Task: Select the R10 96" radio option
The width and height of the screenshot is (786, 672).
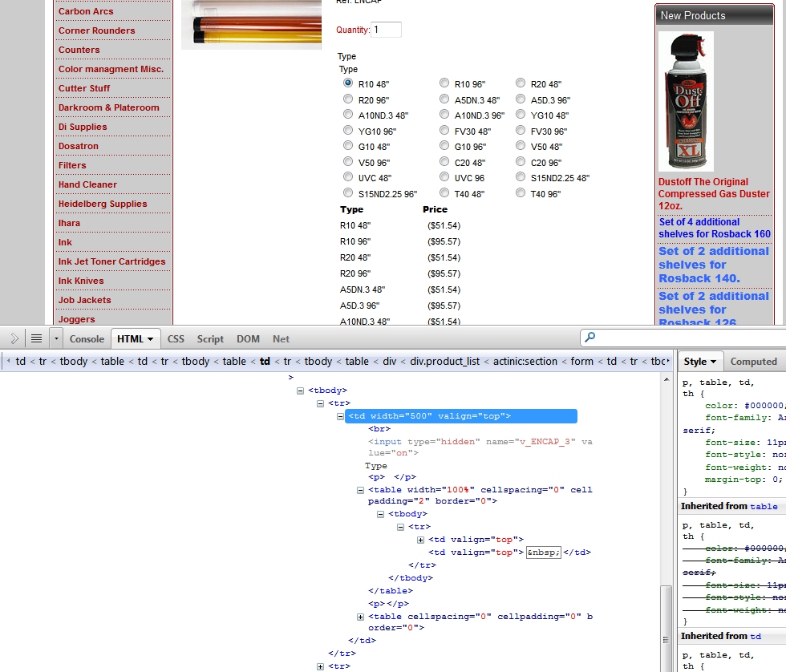Action: (444, 83)
